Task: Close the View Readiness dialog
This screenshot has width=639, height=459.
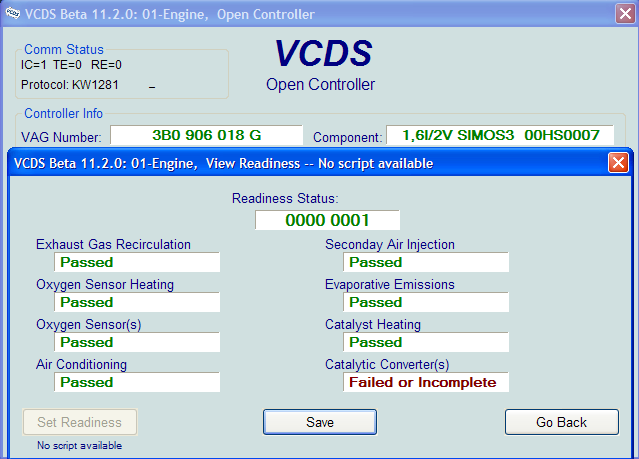Action: click(x=618, y=163)
